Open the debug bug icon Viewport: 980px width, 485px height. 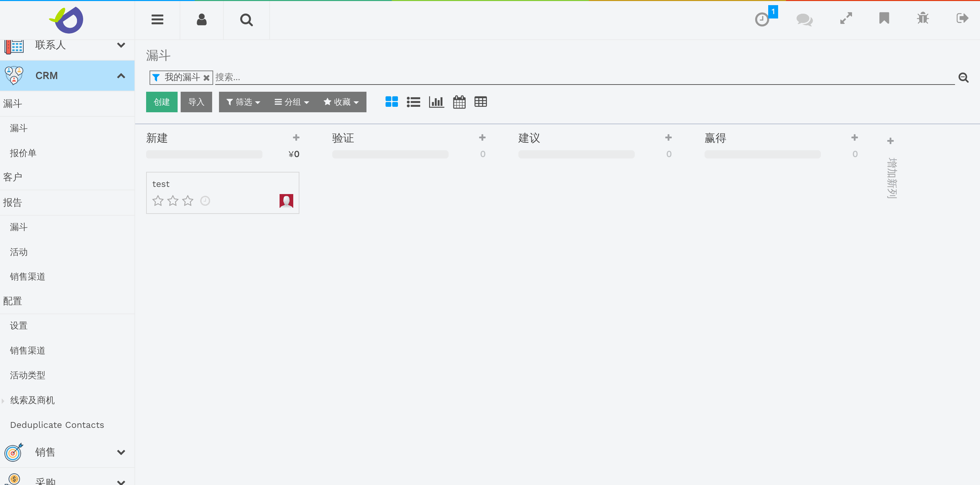[923, 18]
